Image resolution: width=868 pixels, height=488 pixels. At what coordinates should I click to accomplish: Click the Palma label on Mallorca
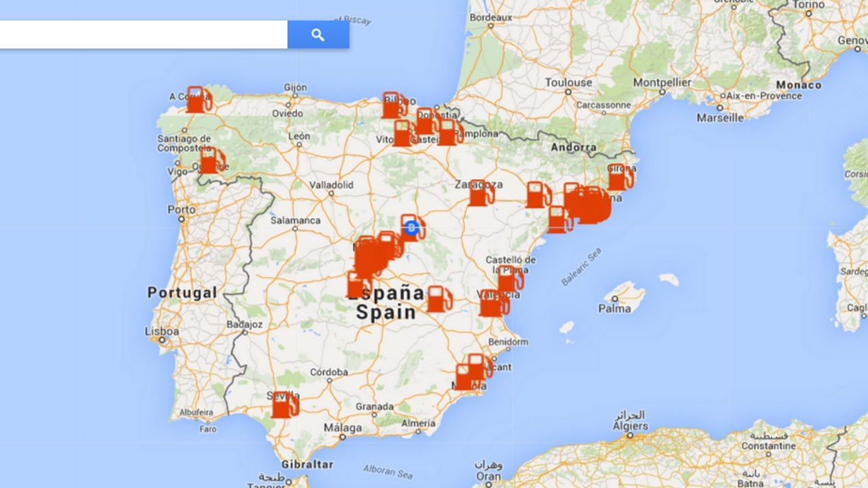pyautogui.click(x=615, y=309)
